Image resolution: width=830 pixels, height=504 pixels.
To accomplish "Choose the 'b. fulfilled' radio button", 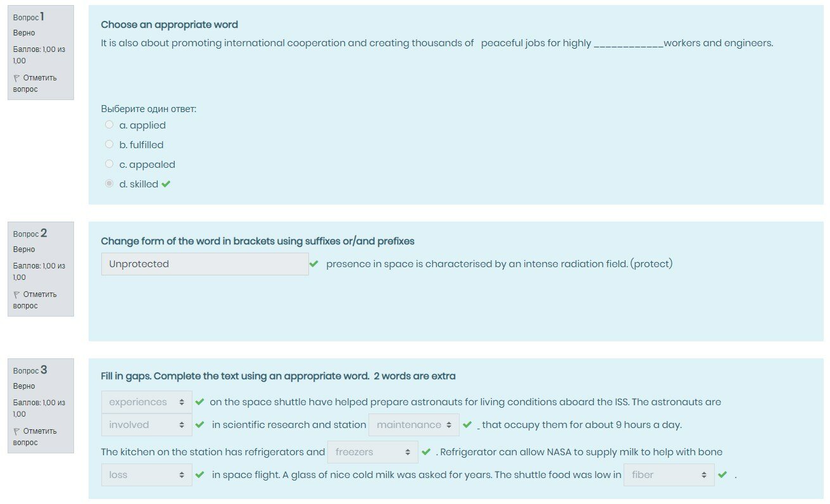I will [110, 144].
